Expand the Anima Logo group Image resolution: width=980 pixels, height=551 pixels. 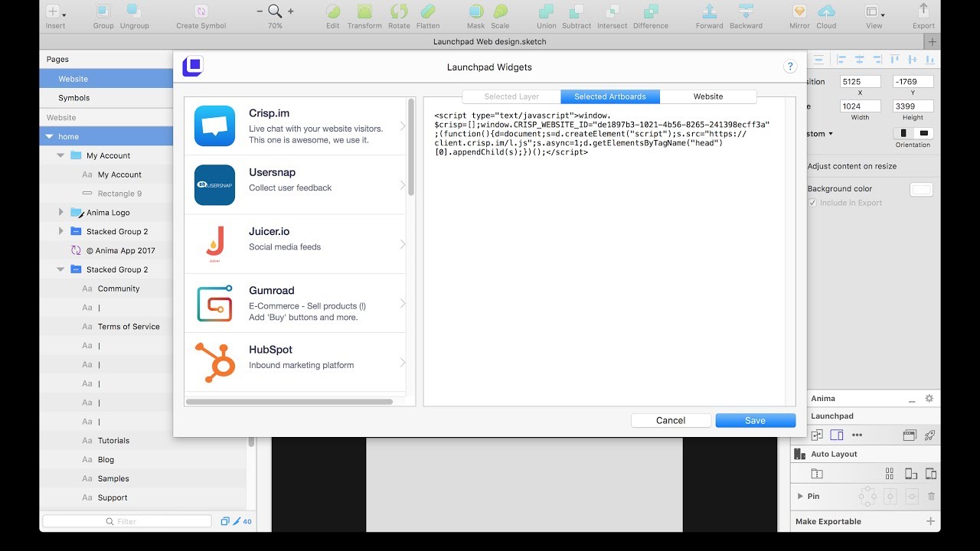(61, 212)
